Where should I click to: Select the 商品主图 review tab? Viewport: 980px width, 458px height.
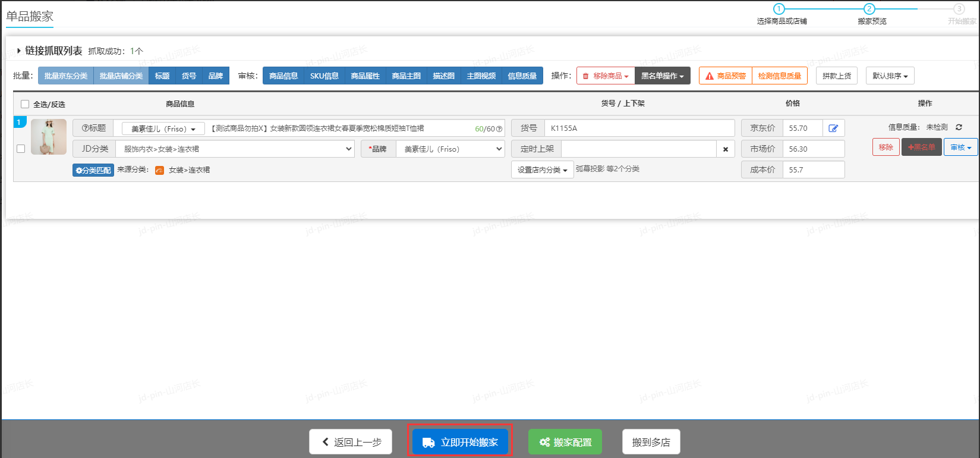[406, 76]
